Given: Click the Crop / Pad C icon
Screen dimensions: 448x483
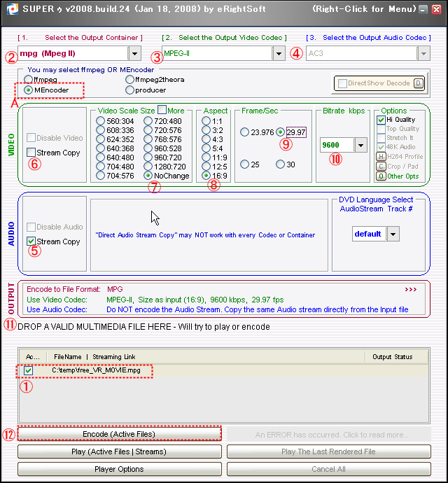Looking at the screenshot, I should (380, 167).
